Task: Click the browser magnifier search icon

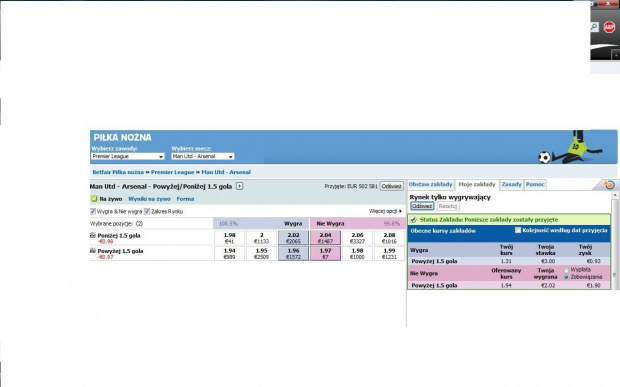Action: click(594, 27)
